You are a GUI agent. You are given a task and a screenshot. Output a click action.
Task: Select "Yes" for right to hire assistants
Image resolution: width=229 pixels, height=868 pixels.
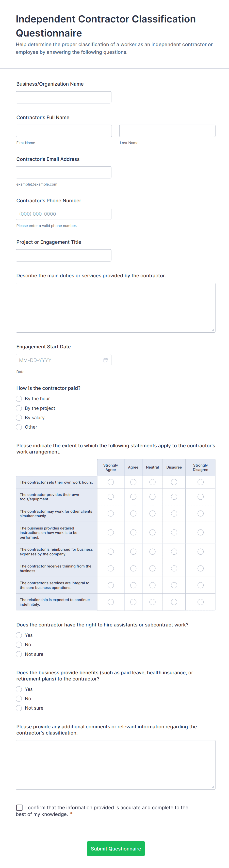(19, 635)
